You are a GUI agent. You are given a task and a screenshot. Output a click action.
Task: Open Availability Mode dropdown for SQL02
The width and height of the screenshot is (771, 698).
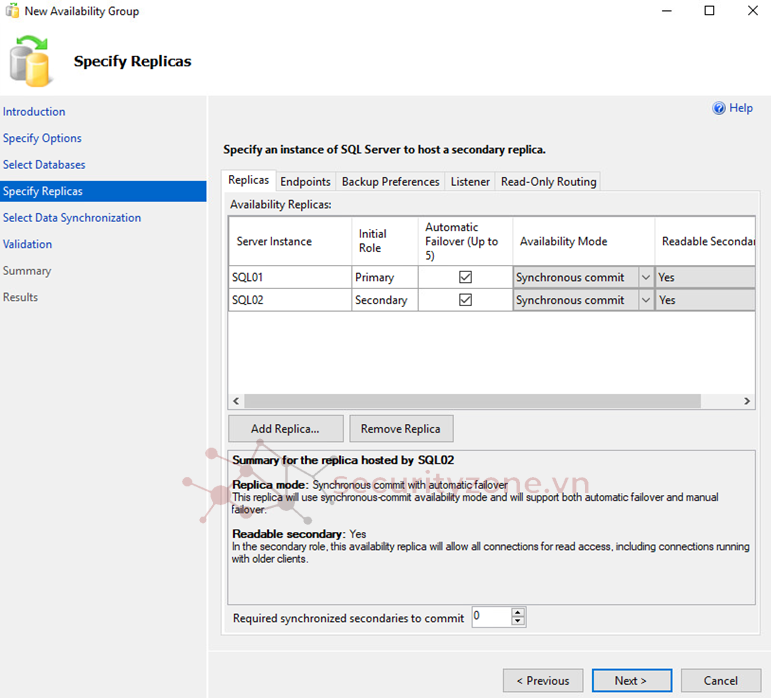pos(645,300)
